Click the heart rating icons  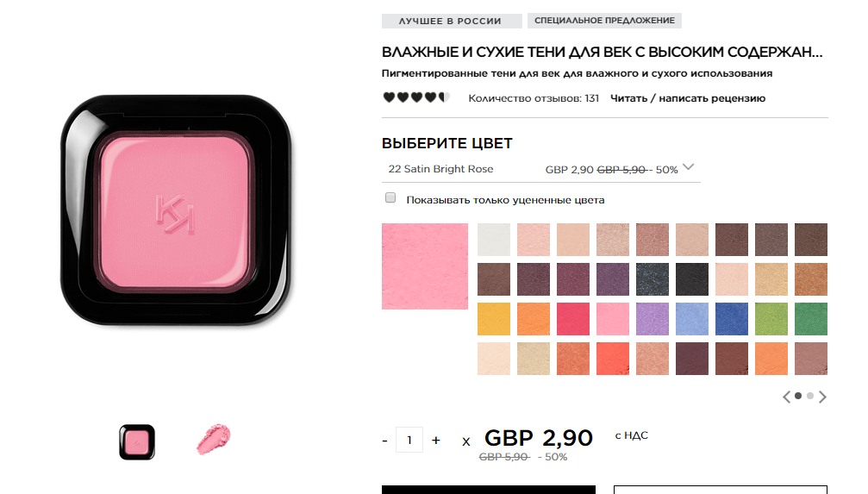click(x=415, y=98)
